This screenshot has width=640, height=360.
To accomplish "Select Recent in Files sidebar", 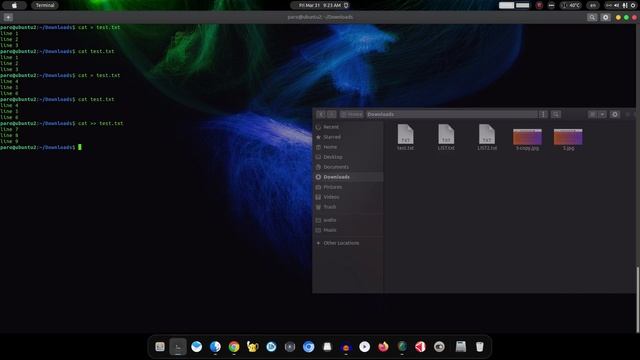I will coord(348,127).
